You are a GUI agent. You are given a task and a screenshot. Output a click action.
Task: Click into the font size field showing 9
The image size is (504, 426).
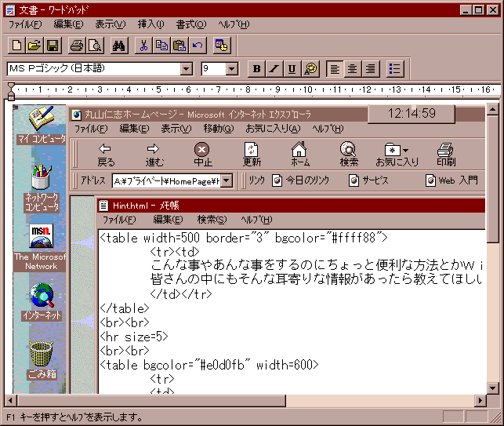click(213, 68)
